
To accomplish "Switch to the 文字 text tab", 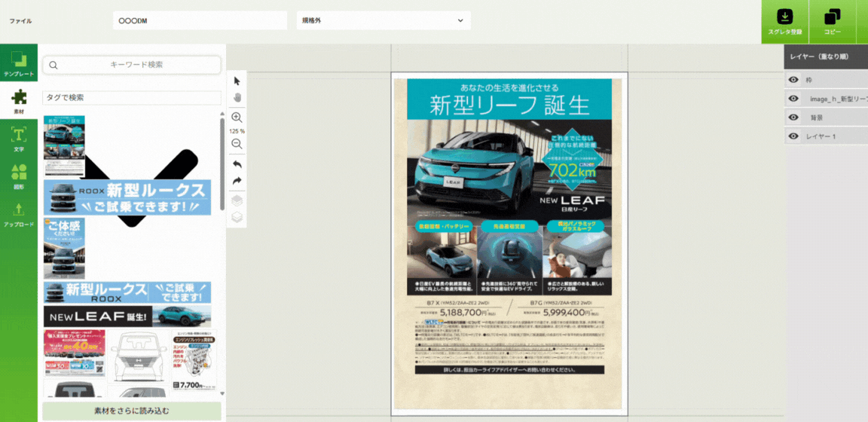I will coord(19,139).
